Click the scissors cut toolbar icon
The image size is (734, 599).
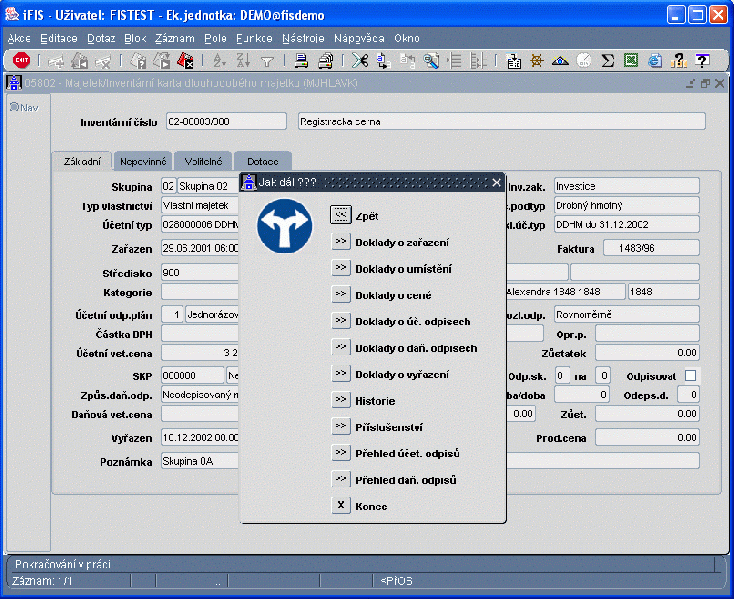[x=358, y=60]
